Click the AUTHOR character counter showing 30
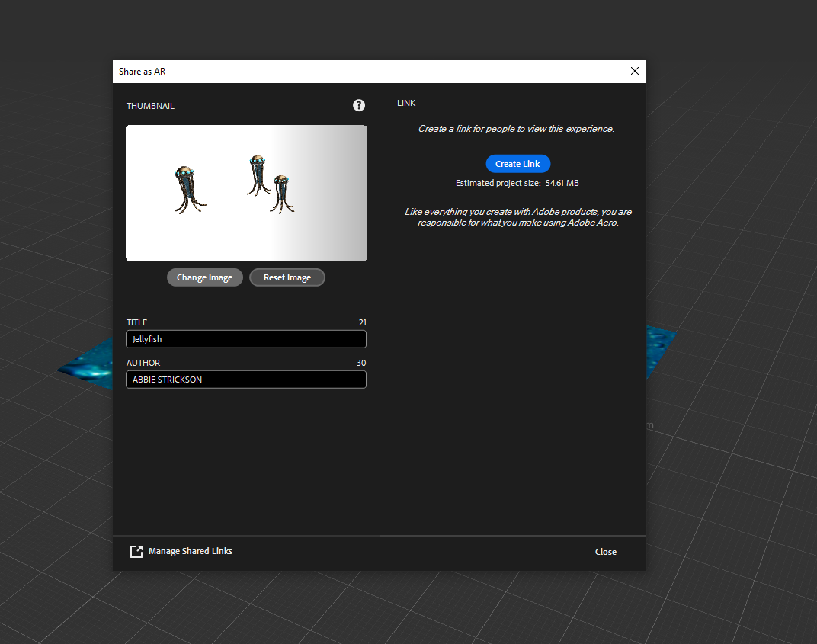This screenshot has height=644, width=817. coord(361,363)
